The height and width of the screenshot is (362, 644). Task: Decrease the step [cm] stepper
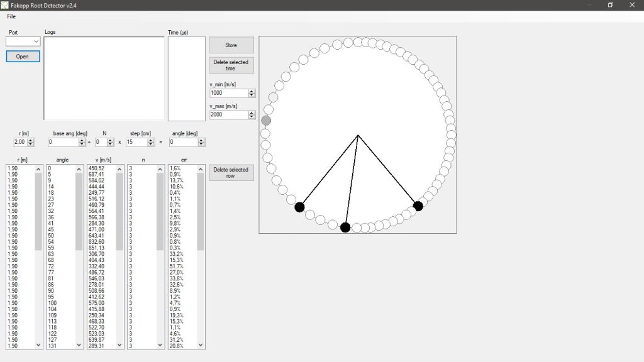coord(150,145)
